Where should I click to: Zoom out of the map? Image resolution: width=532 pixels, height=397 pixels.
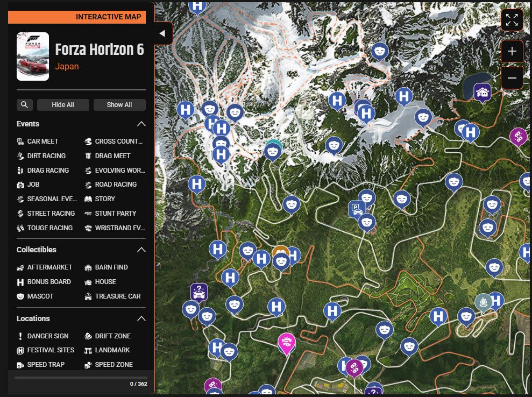click(x=512, y=77)
